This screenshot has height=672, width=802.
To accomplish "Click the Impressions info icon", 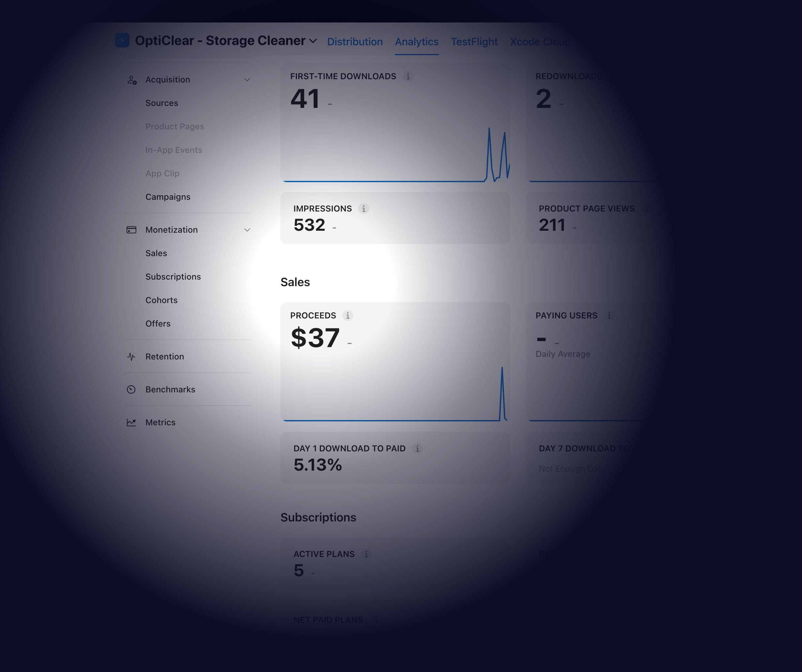I will pyautogui.click(x=364, y=209).
